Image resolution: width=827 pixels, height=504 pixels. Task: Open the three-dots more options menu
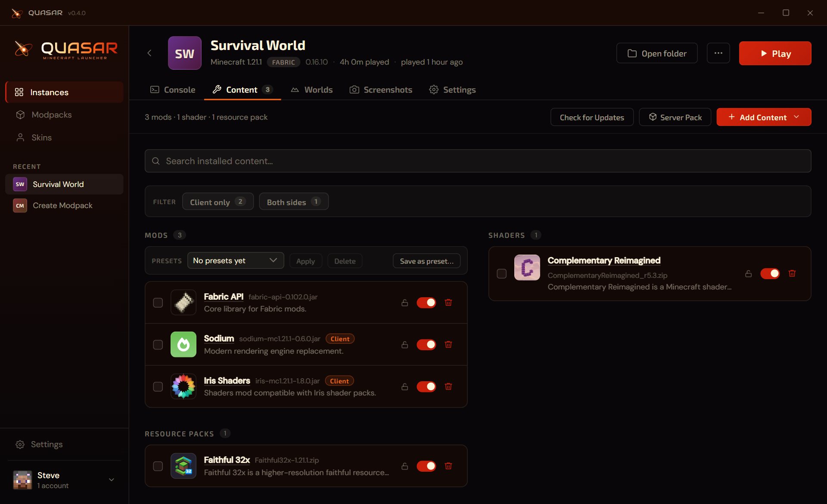[718, 53]
